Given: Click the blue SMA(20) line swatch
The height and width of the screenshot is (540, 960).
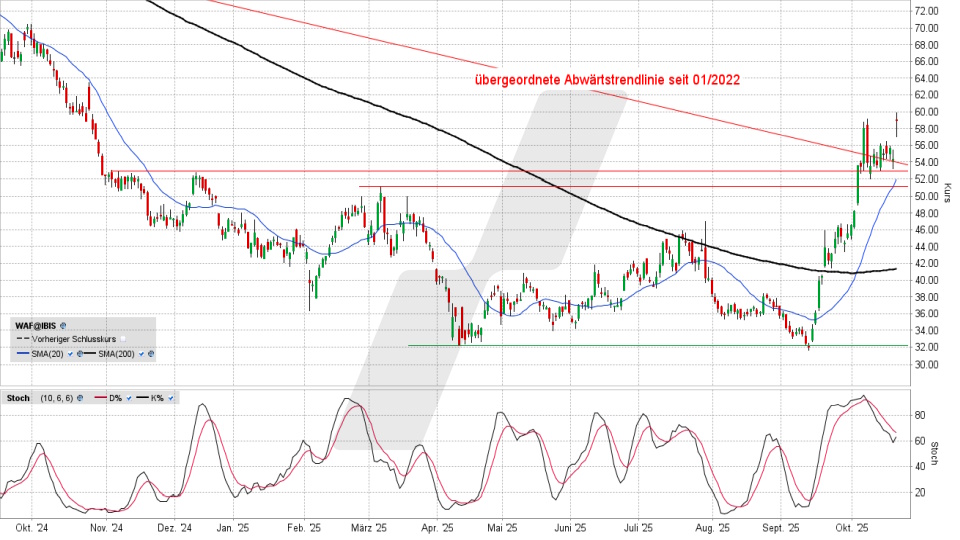Looking at the screenshot, I should (x=23, y=353).
